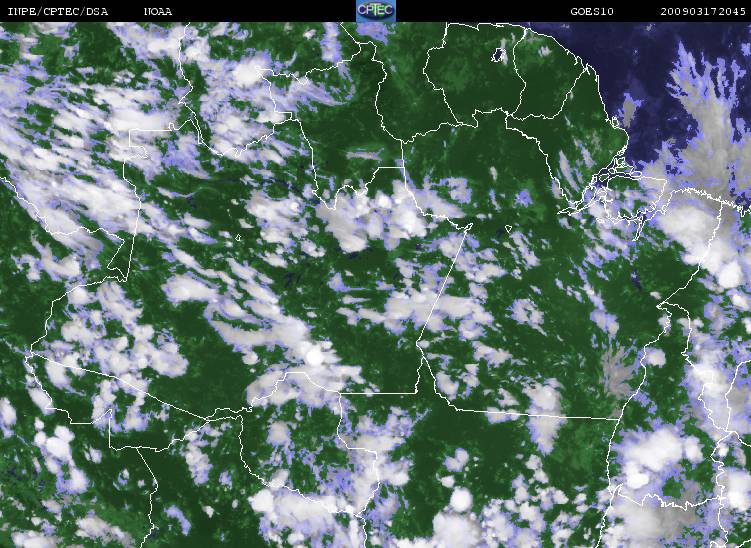This screenshot has height=548, width=751.
Task: Click the CPTEC logo in the header
Action: coord(376,11)
